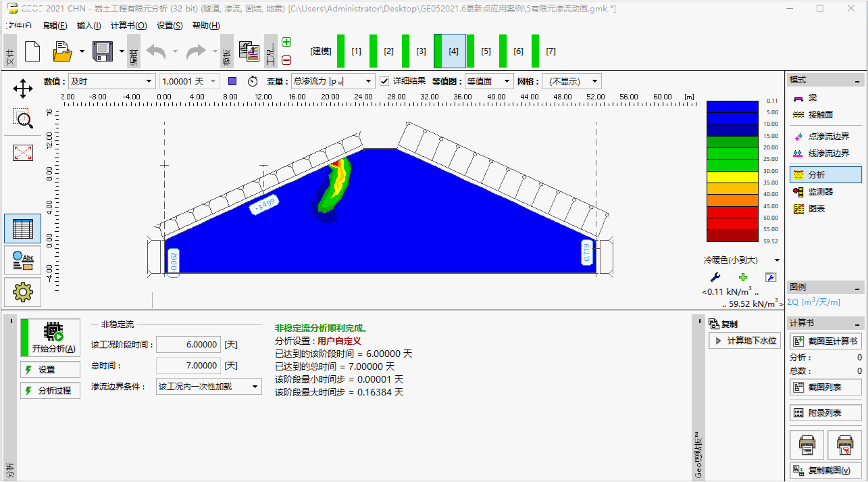Collapse the 模式 panel with minus button
Viewport: 868px width, 482px height.
pos(857,80)
